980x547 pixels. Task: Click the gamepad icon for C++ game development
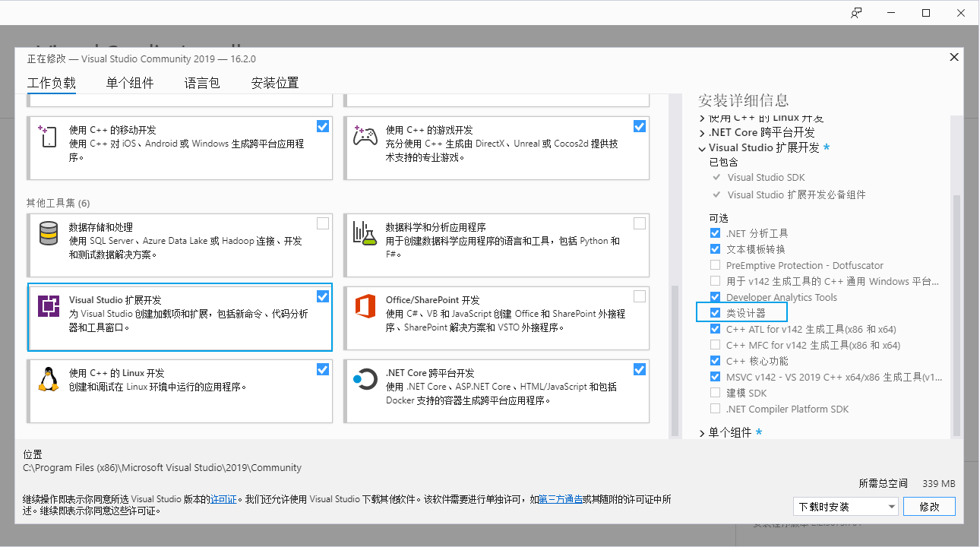coord(364,135)
